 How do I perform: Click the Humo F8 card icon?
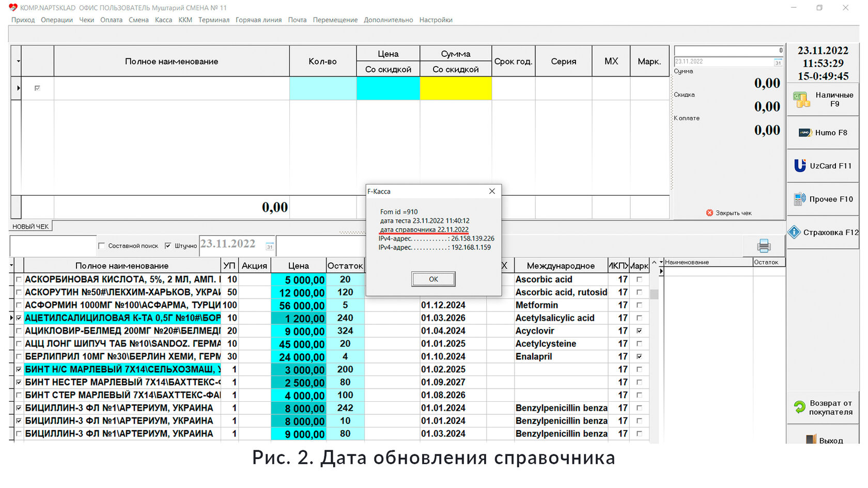coord(805,133)
